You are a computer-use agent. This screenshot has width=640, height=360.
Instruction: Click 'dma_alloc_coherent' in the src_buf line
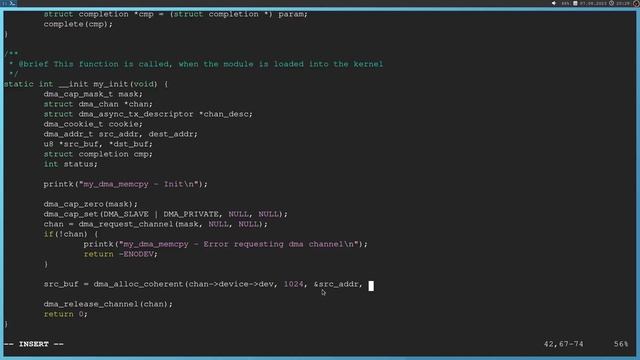click(138, 284)
